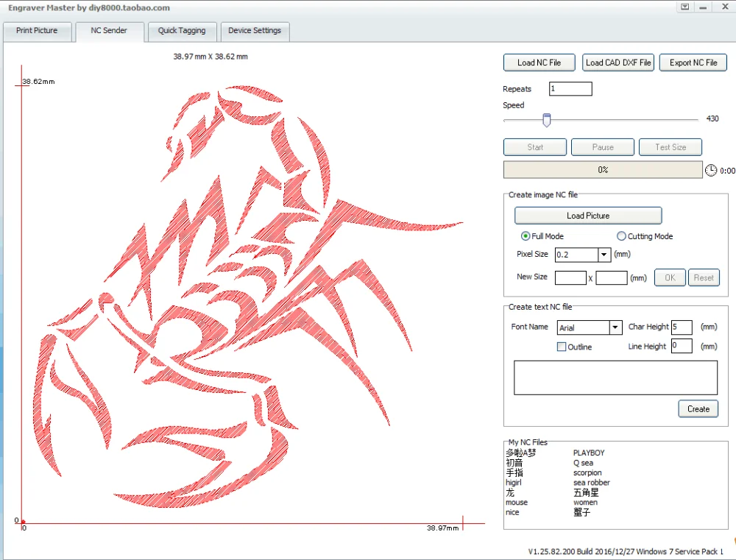Switch to the Print Picture tab
The height and width of the screenshot is (560, 736).
pos(37,30)
